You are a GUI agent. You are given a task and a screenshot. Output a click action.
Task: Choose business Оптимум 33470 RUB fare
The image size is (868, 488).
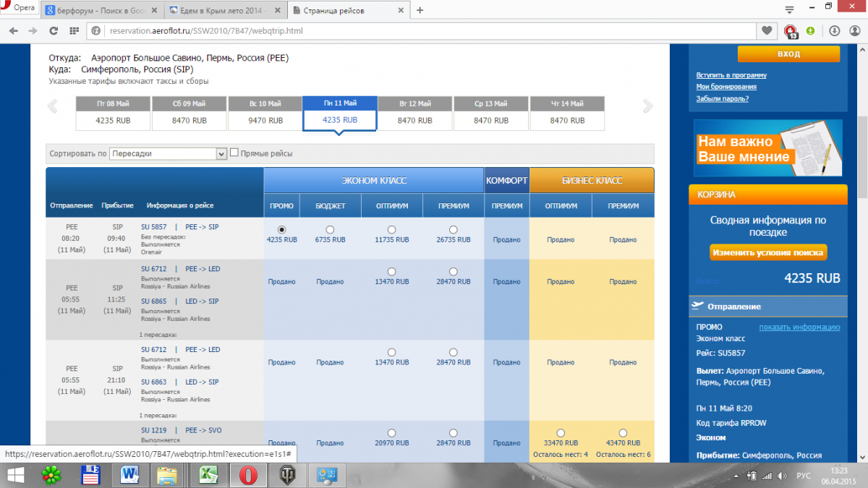click(561, 433)
